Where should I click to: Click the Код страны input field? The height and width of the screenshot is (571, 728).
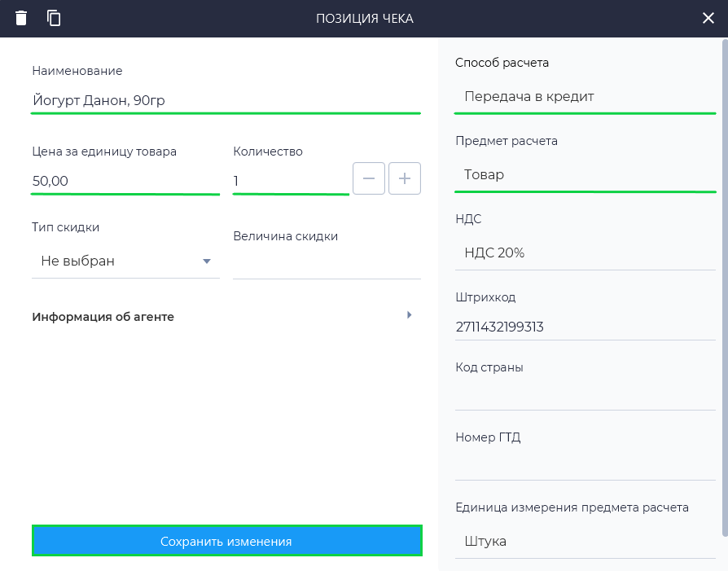[585, 396]
